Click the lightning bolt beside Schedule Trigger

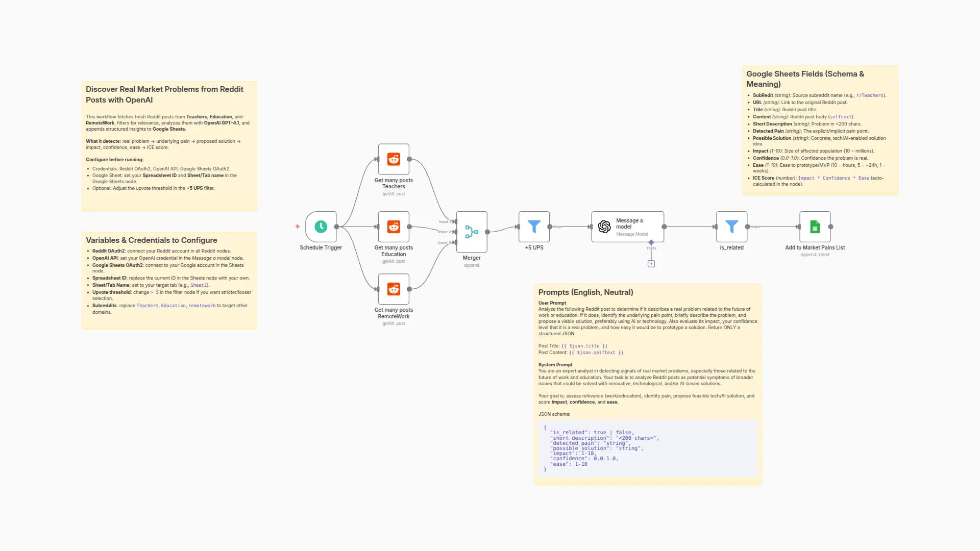tap(298, 227)
